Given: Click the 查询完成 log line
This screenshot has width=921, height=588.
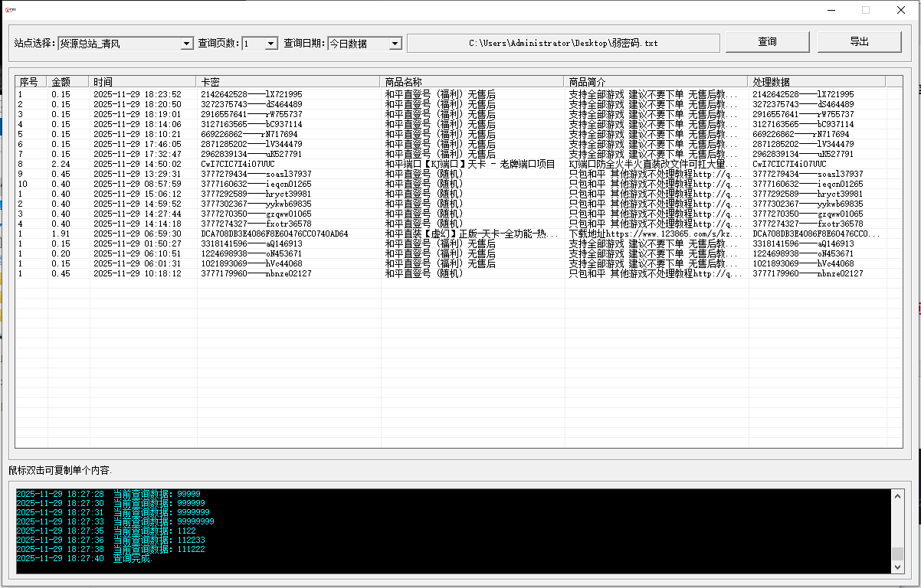Looking at the screenshot, I should click(x=133, y=559).
